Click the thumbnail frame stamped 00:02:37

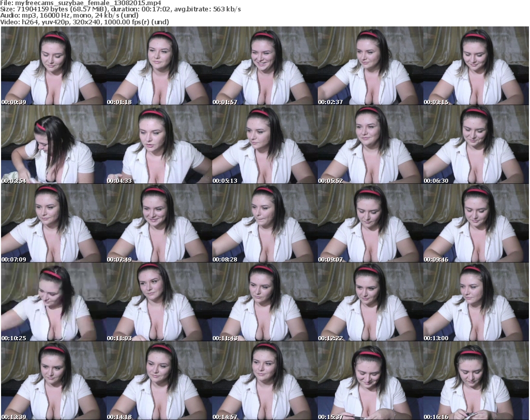coord(370,66)
